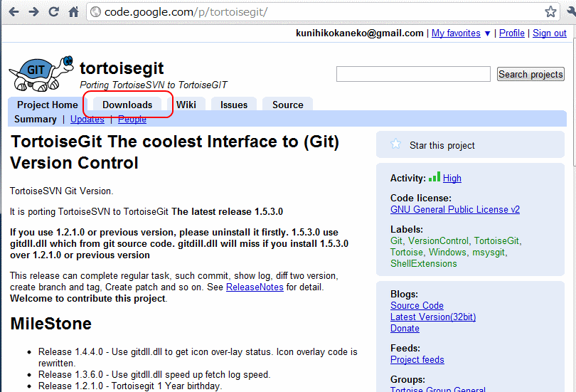The height and width of the screenshot is (392, 576).
Task: Reload the page with the refresh icon
Action: [54, 12]
